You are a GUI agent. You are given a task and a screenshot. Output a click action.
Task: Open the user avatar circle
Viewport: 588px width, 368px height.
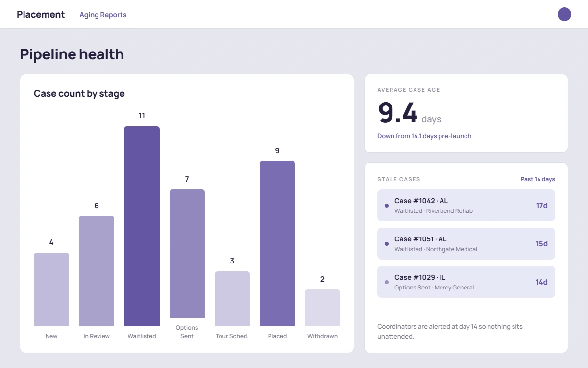point(564,14)
